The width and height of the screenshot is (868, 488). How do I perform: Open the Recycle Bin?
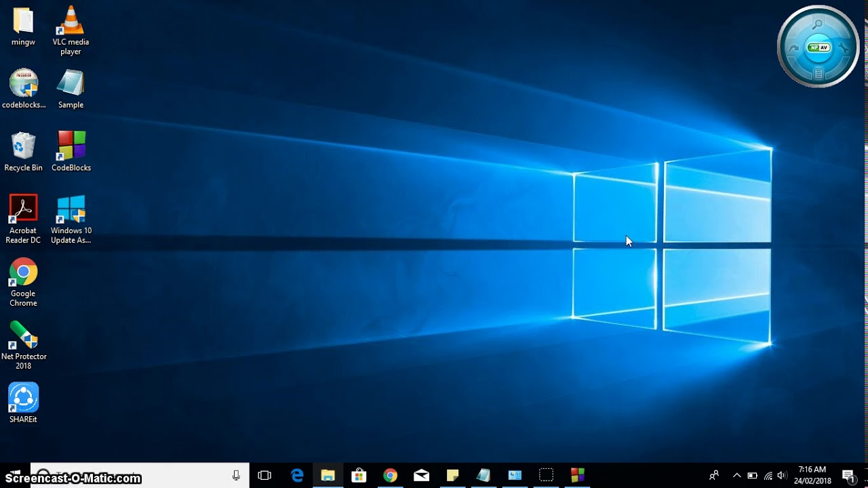pyautogui.click(x=23, y=152)
